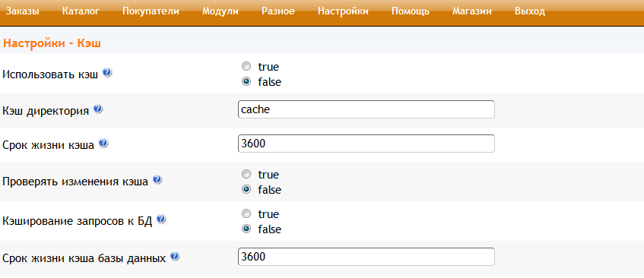Click help icon for Проверять изменения кэша

click(157, 180)
